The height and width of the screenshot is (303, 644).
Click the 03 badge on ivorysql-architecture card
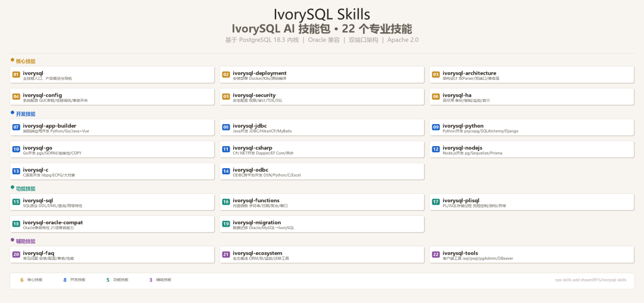tap(436, 75)
